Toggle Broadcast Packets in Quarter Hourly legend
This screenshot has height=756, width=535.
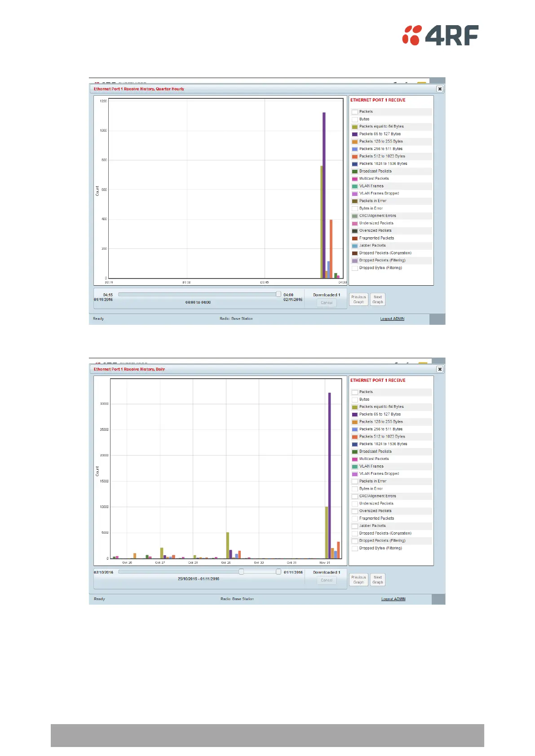[354, 172]
